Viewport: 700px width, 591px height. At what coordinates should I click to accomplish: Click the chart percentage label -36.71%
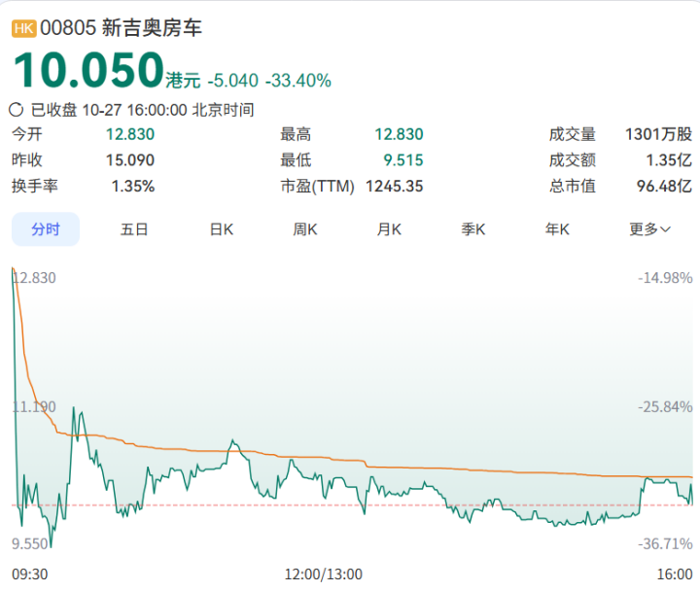pyautogui.click(x=665, y=544)
